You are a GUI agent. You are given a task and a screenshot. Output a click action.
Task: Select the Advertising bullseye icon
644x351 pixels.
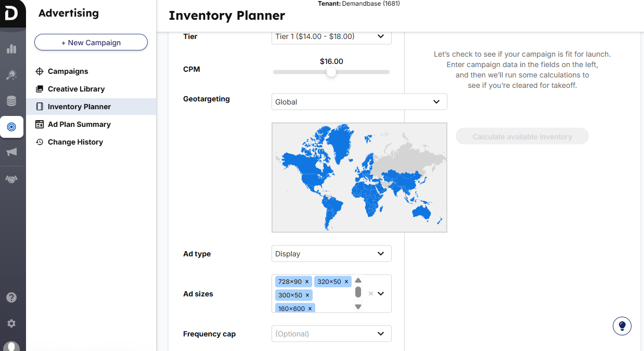(11, 126)
